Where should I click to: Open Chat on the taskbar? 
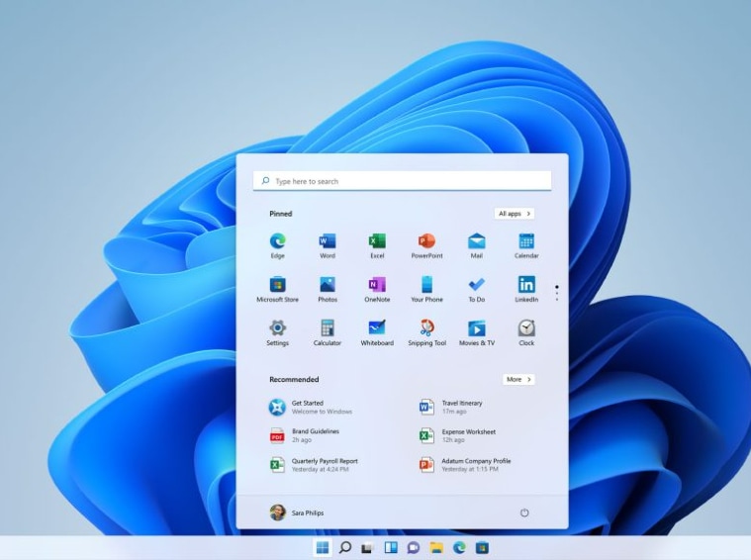tap(414, 547)
